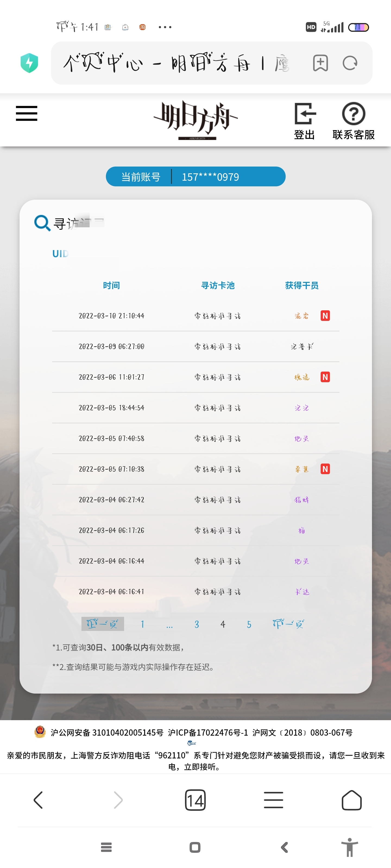
Task: Tap the 5G signal indicator
Action: pyautogui.click(x=332, y=27)
